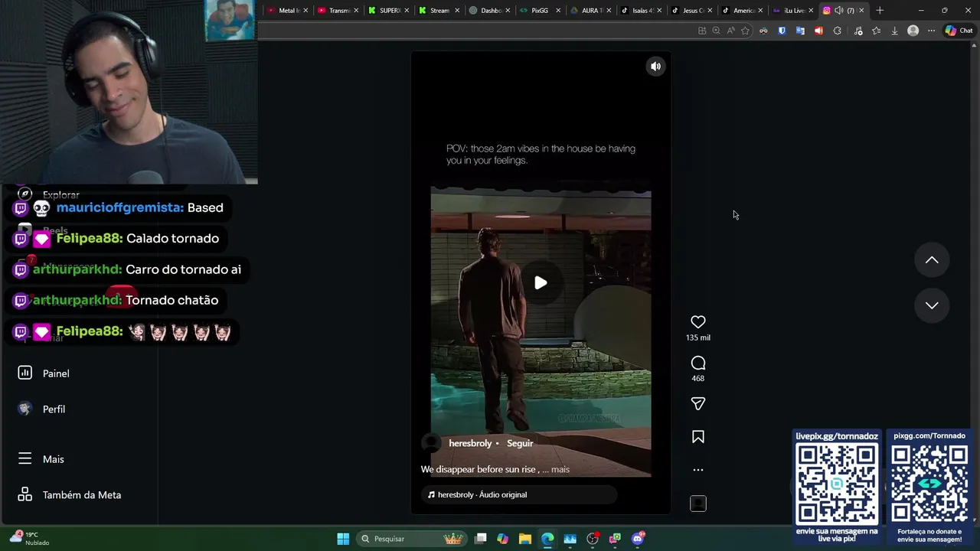Open browser profile avatar icon

(913, 31)
